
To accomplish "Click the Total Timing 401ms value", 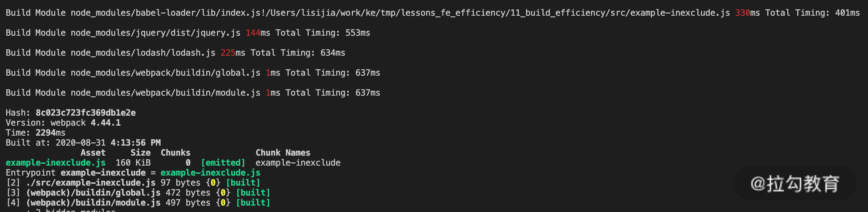I will pyautogui.click(x=847, y=13).
